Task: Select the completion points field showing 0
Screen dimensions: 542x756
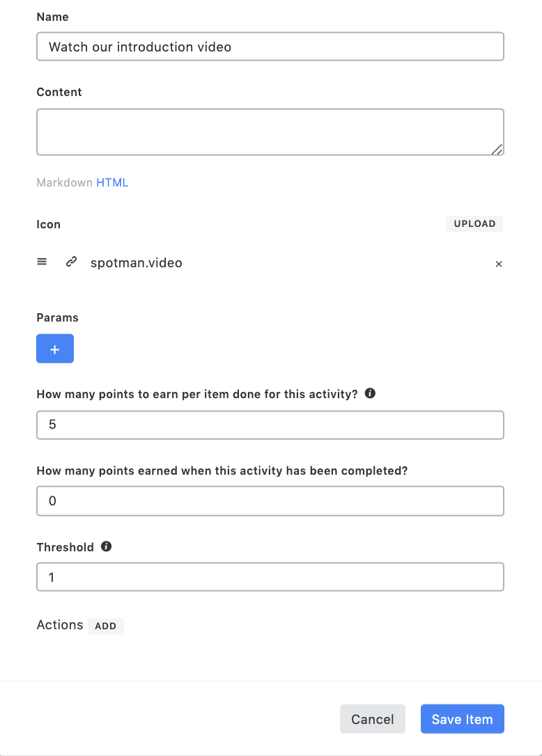Action: pyautogui.click(x=270, y=501)
